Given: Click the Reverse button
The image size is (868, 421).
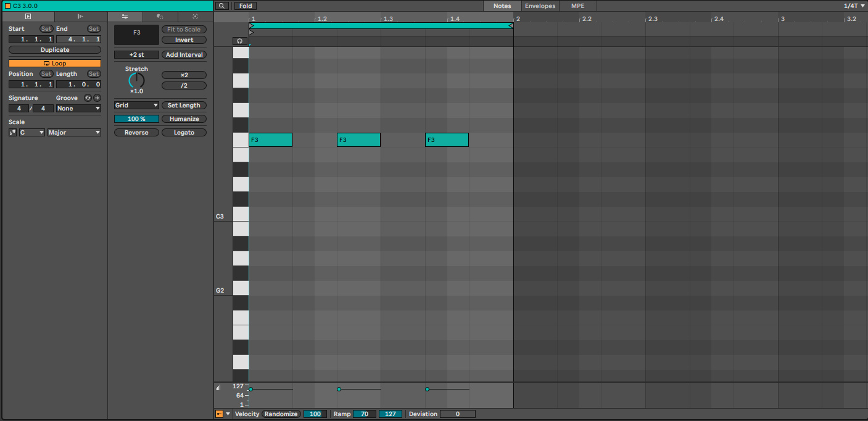Looking at the screenshot, I should [136, 133].
